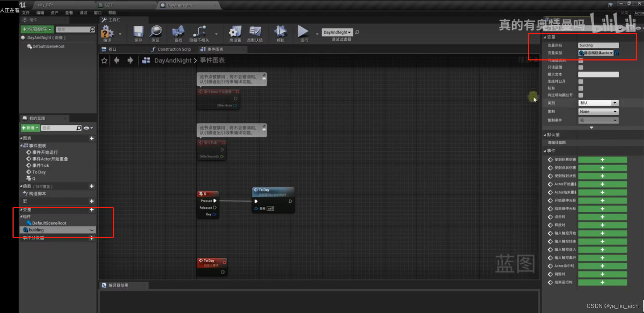Toggle the 私有 (Private) checkbox
The width and height of the screenshot is (644, 313).
click(x=581, y=88)
